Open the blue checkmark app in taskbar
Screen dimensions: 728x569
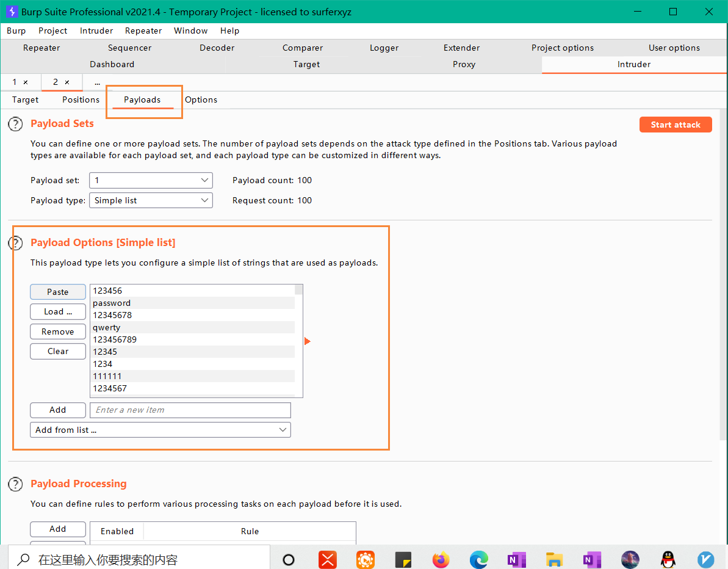[705, 560]
